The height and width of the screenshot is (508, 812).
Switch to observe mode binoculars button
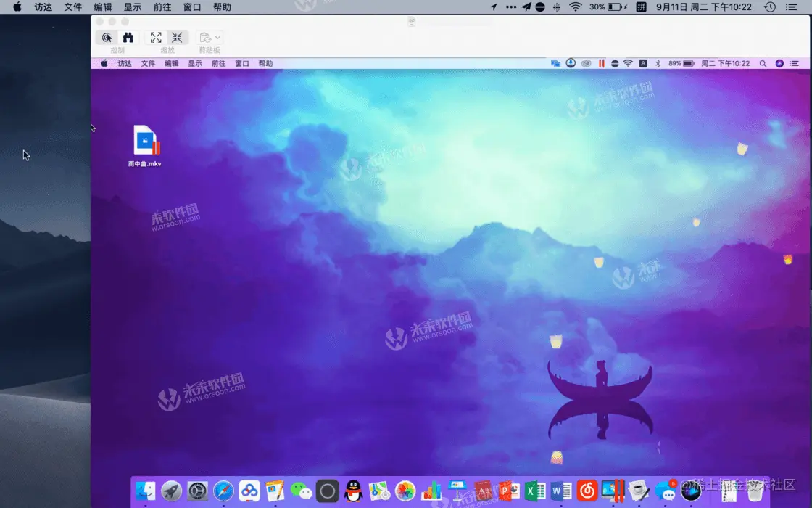click(x=128, y=37)
